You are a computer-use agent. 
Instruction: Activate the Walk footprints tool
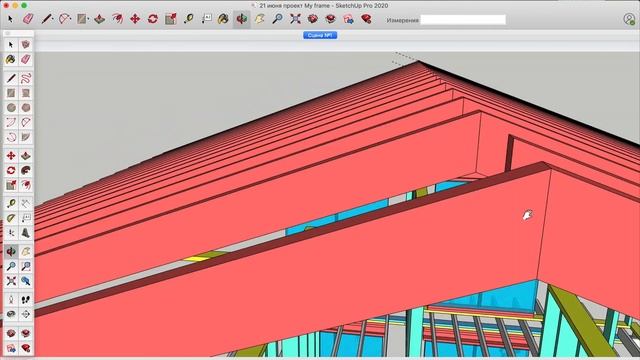pyautogui.click(x=26, y=300)
